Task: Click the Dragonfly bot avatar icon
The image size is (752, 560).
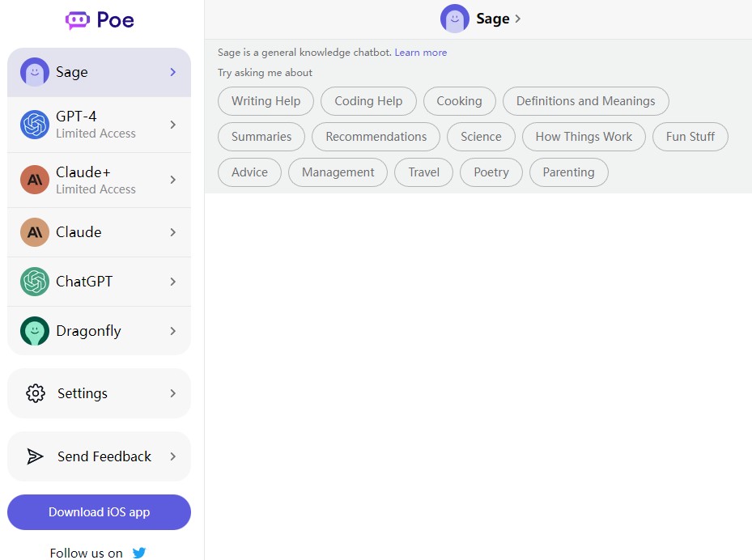Action: tap(35, 331)
